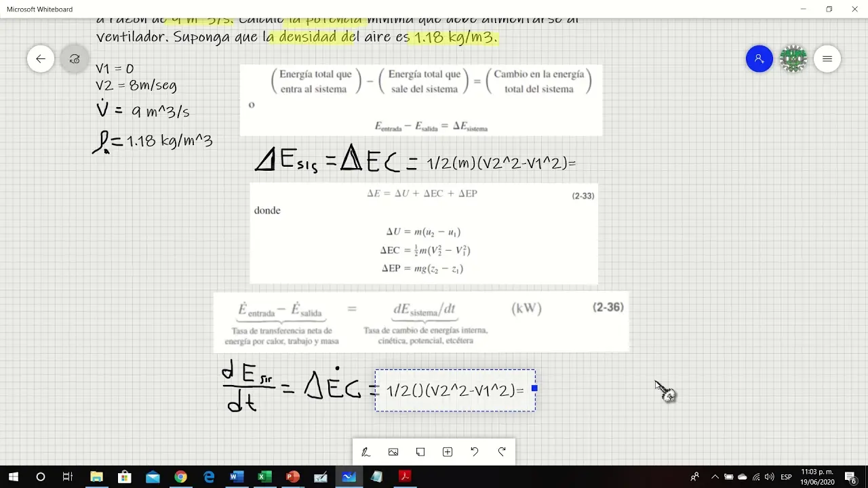
Task: Open the account profile avatar
Action: [793, 59]
